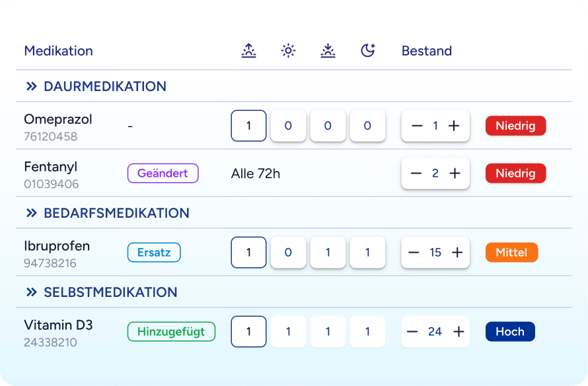Image resolution: width=588 pixels, height=386 pixels.
Task: Click the Alle 72h dosing text for Fentanyl
Action: (x=256, y=173)
